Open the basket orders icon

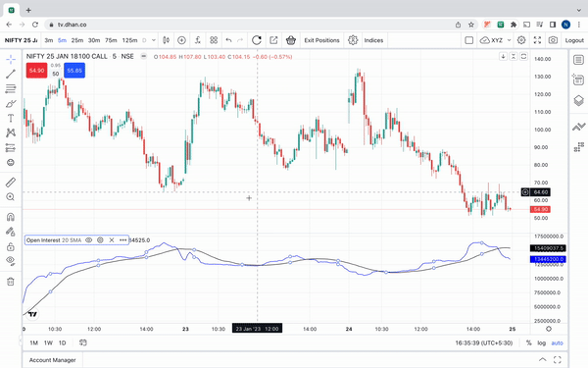click(x=291, y=40)
